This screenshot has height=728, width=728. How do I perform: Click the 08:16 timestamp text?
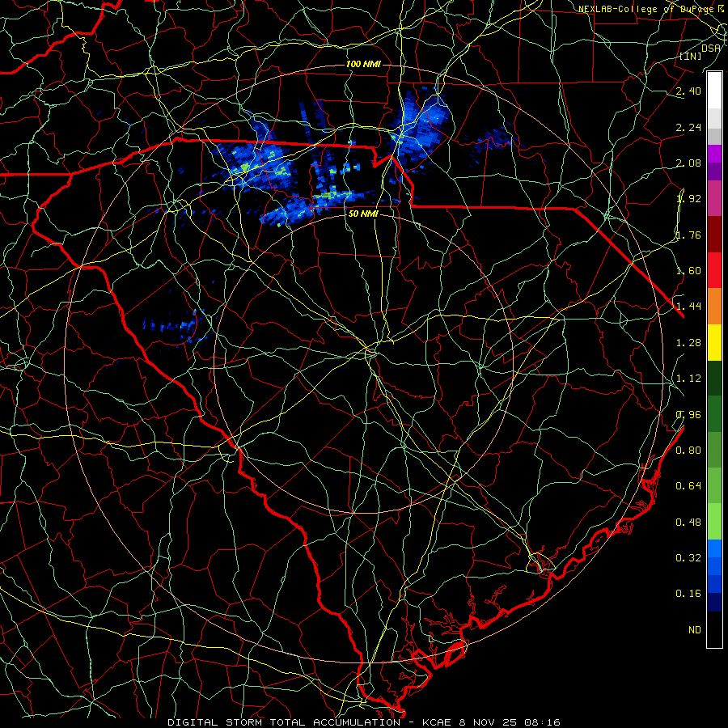tap(544, 722)
